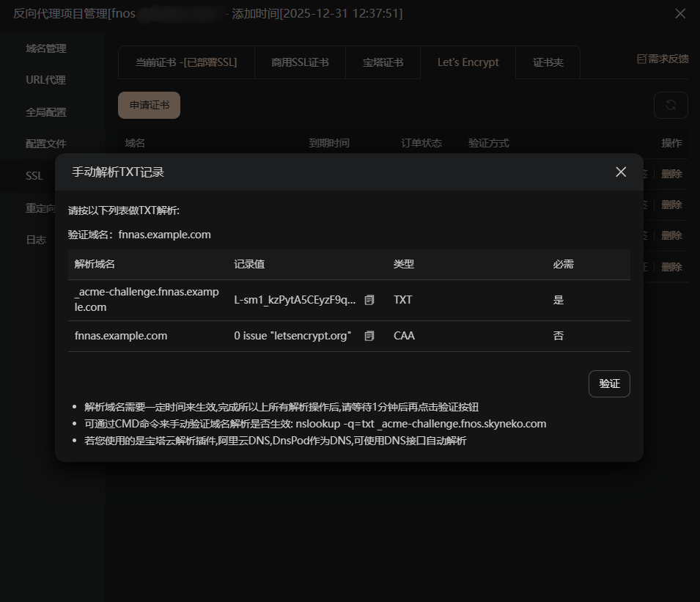Switch to the 当前证书 tab
700x602 pixels.
(x=186, y=62)
